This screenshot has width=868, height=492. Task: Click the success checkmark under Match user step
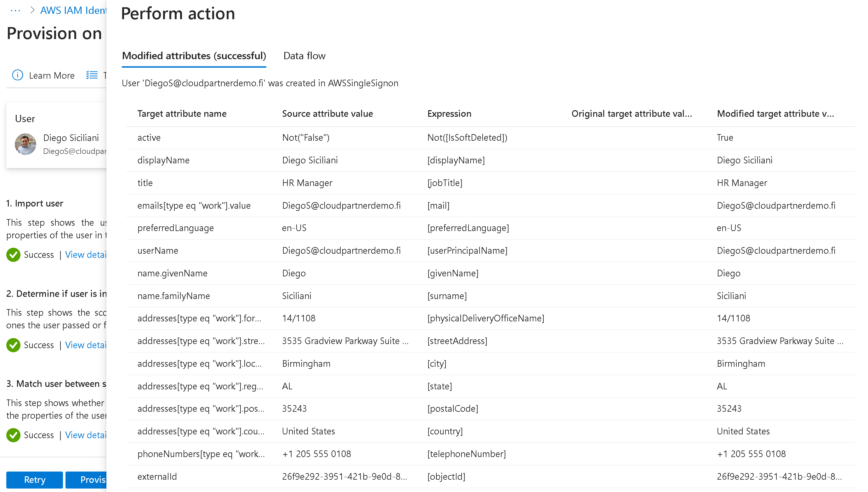13,435
